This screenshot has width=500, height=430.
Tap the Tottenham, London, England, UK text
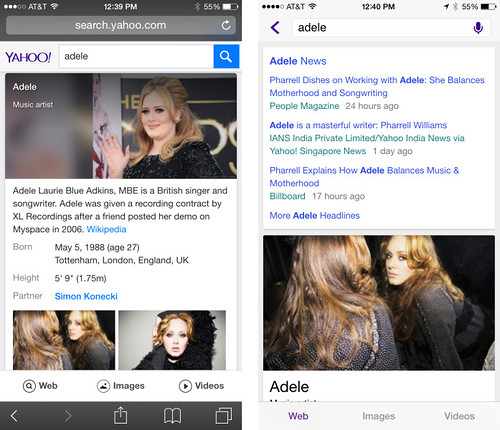(122, 260)
